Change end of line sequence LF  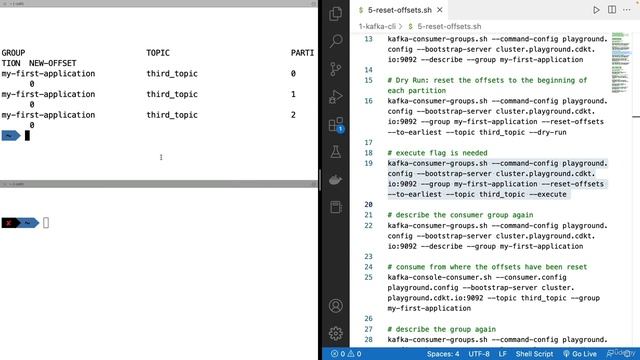point(502,354)
